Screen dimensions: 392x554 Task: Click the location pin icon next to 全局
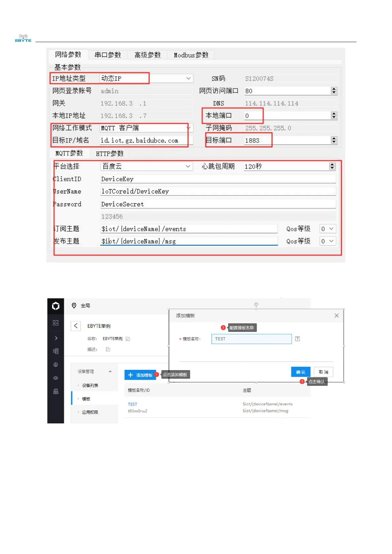tap(74, 306)
